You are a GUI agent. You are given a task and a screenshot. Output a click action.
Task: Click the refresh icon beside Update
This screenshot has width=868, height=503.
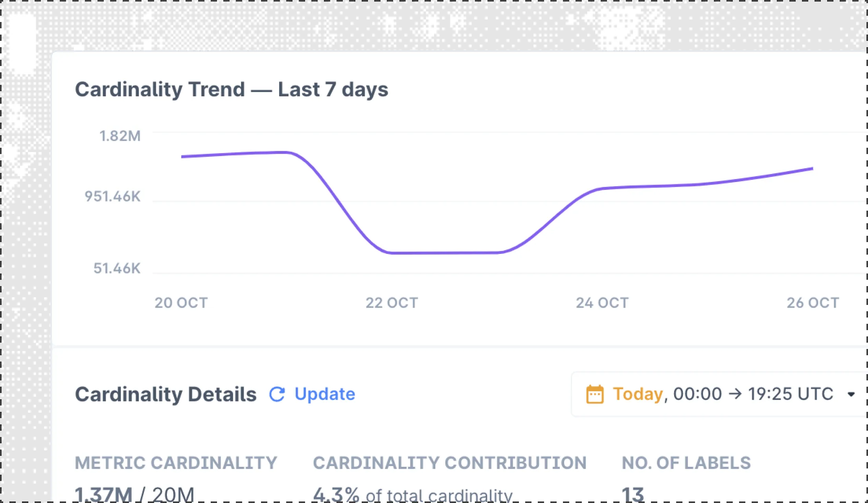277,394
